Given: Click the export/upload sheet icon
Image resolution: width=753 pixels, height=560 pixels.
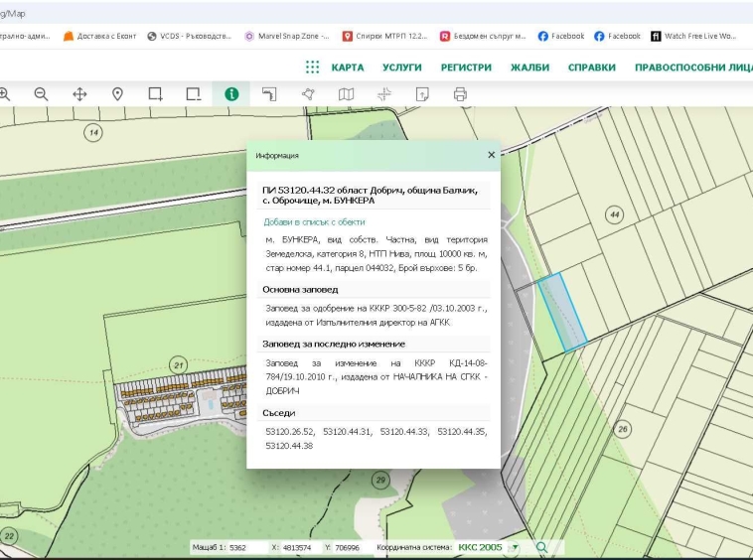Looking at the screenshot, I should pyautogui.click(x=422, y=94).
